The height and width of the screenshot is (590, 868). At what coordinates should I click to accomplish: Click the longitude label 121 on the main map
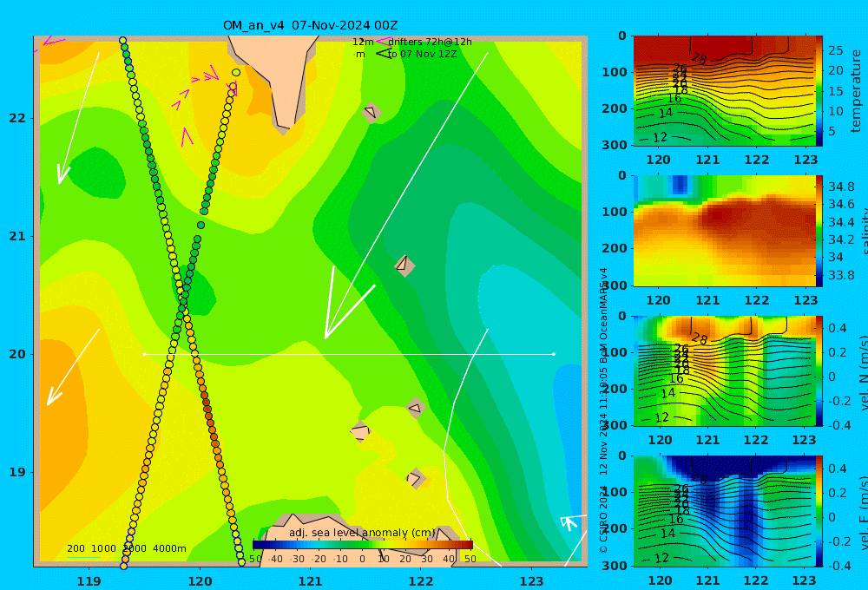coord(310,581)
